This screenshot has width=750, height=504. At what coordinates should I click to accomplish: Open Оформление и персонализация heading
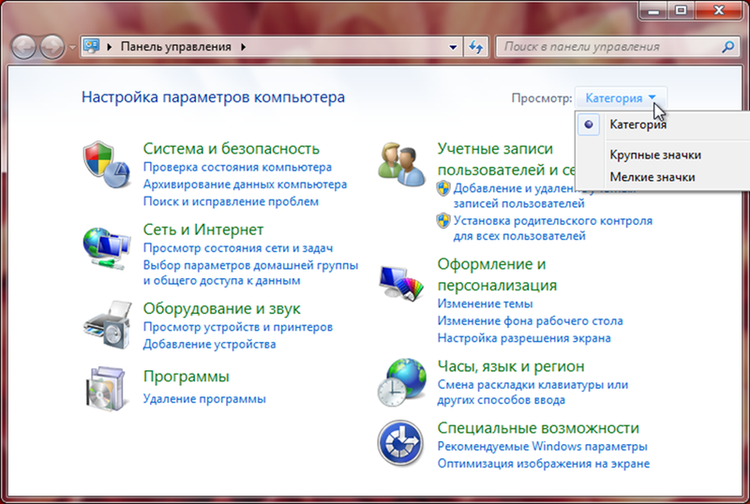point(497,274)
